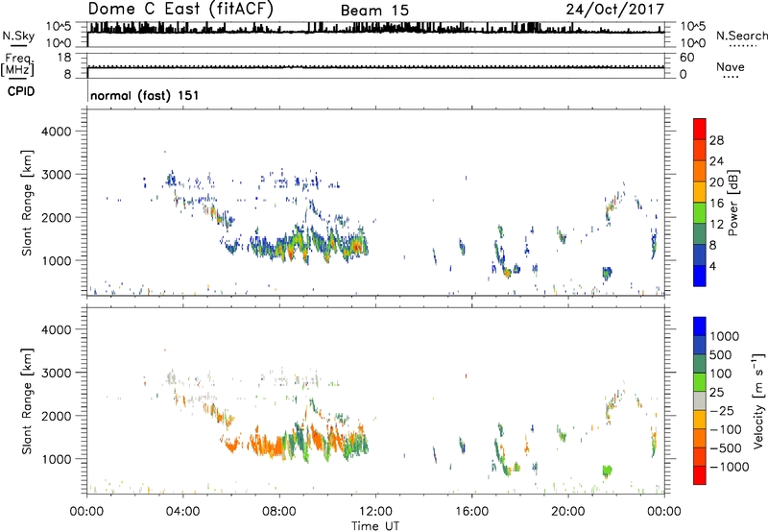Click the "Dome C East (fitACF)" title
The height and width of the screenshot is (532, 768).
pyautogui.click(x=180, y=10)
